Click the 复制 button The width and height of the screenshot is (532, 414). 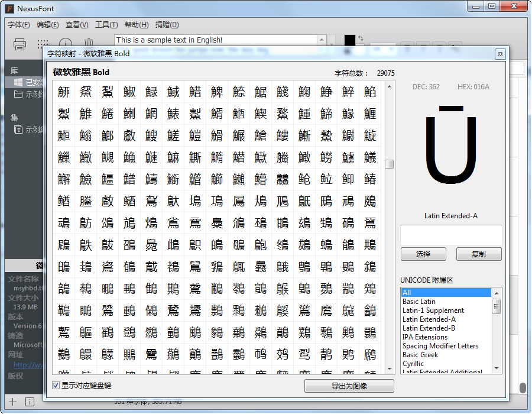[x=478, y=254]
